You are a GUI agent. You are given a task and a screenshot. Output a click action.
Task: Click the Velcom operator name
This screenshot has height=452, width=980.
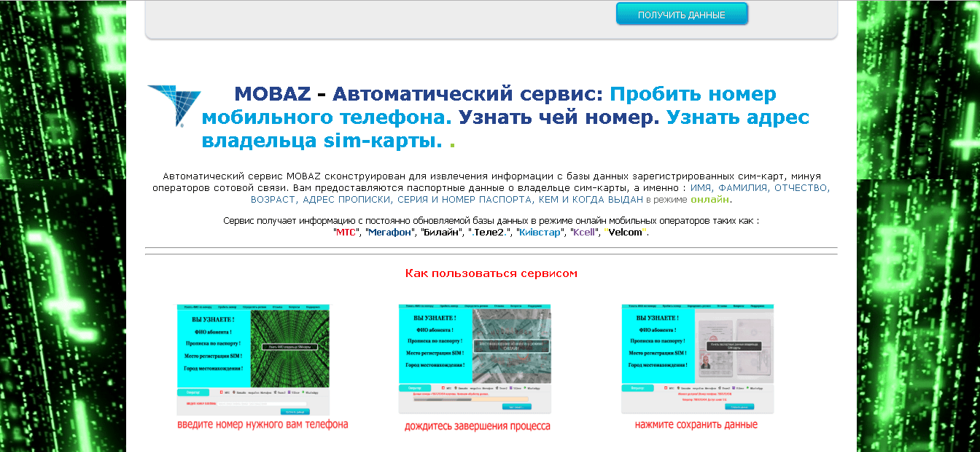click(625, 233)
